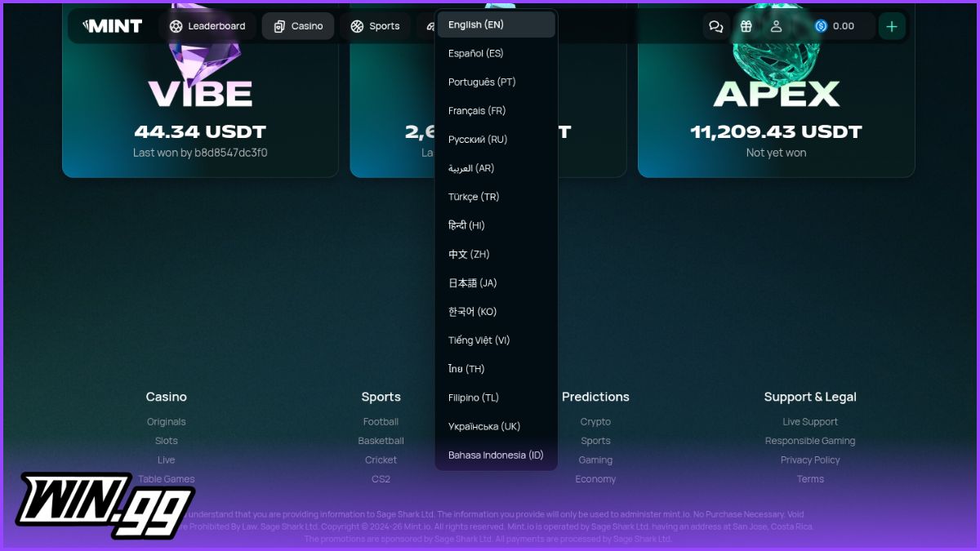The image size is (980, 551).
Task: Open the APEX jackpot card
Action: pyautogui.click(x=776, y=90)
